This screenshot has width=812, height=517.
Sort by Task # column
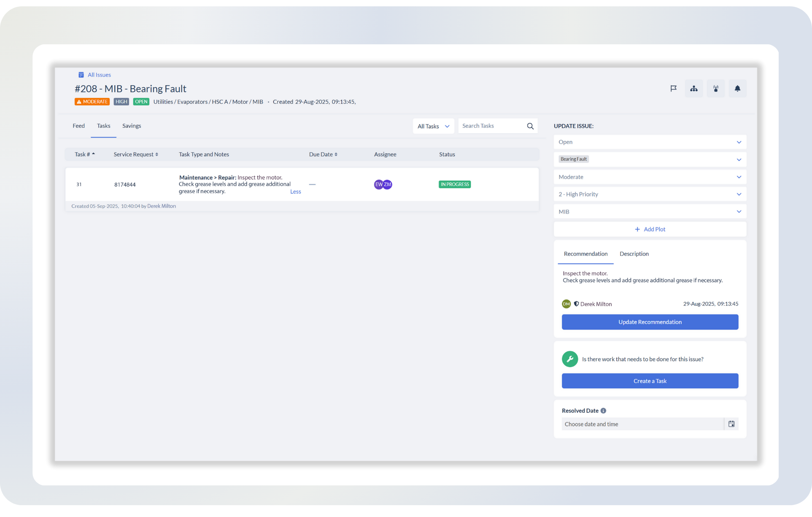coord(84,154)
